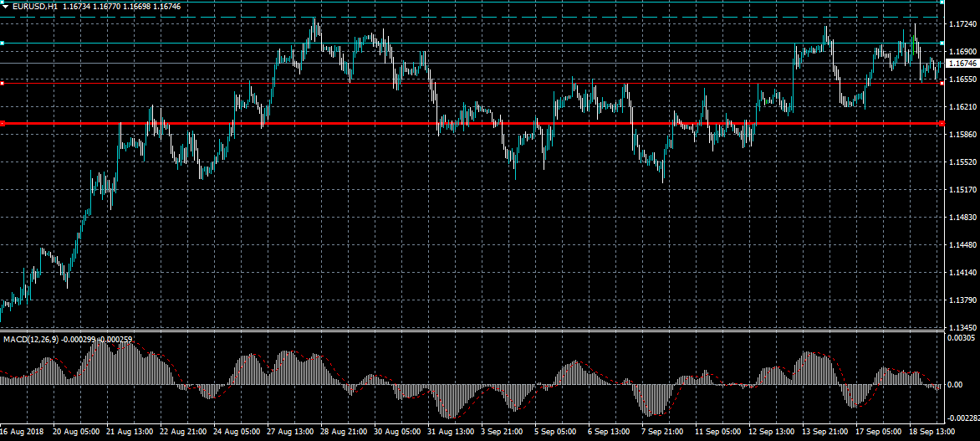Click the 1.16900 price axis label

pos(962,52)
